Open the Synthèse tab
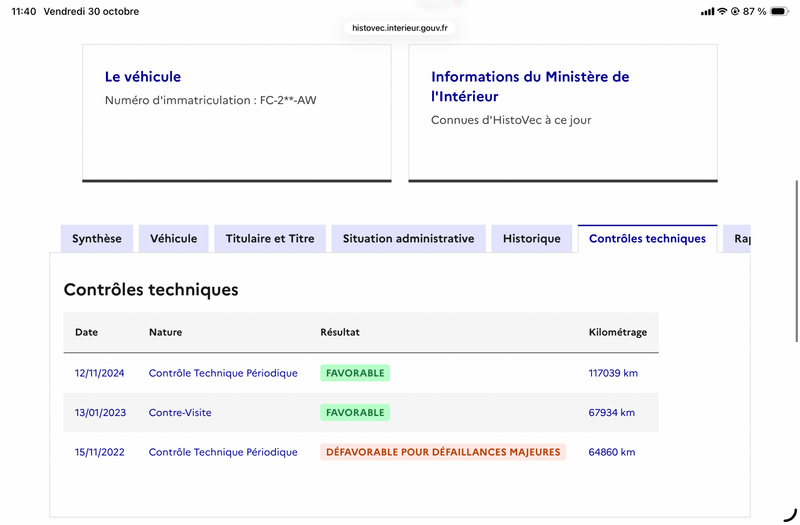This screenshot has width=800, height=525. (96, 238)
